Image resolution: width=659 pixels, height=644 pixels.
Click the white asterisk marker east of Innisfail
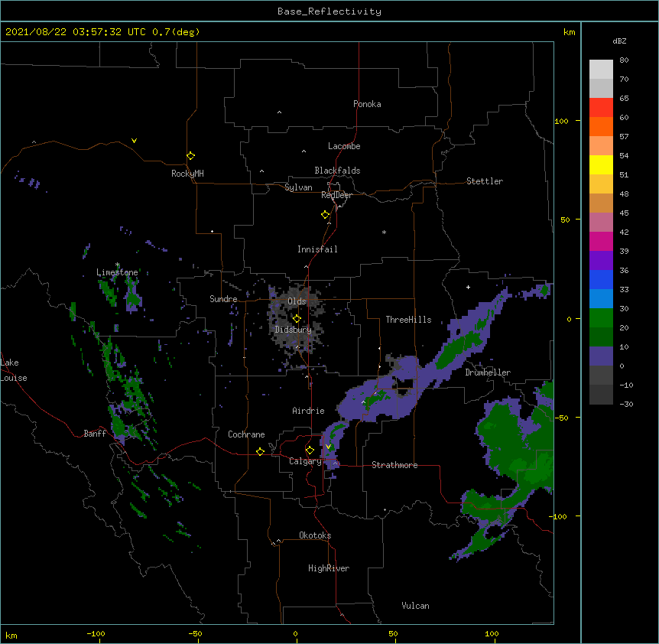[384, 232]
